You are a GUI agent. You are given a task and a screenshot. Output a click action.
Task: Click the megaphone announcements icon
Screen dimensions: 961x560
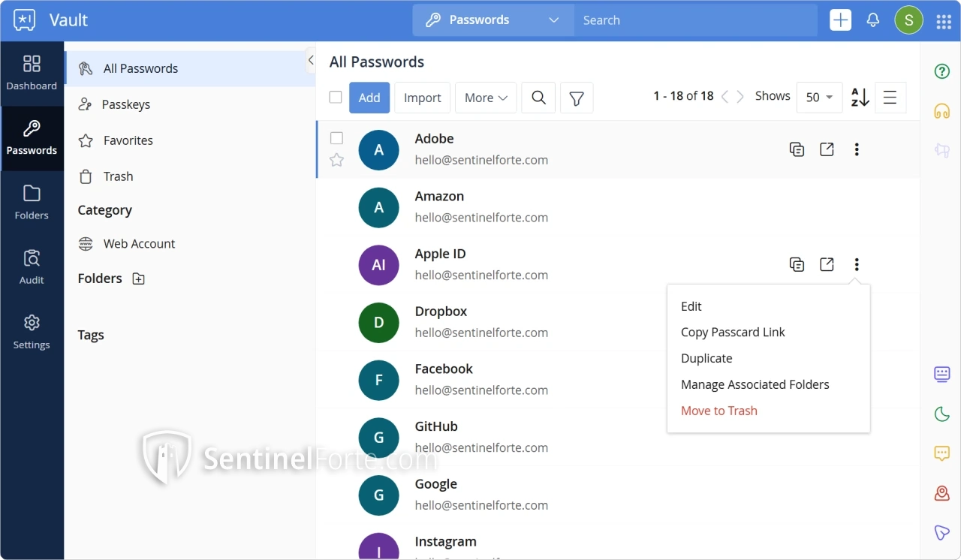942,151
